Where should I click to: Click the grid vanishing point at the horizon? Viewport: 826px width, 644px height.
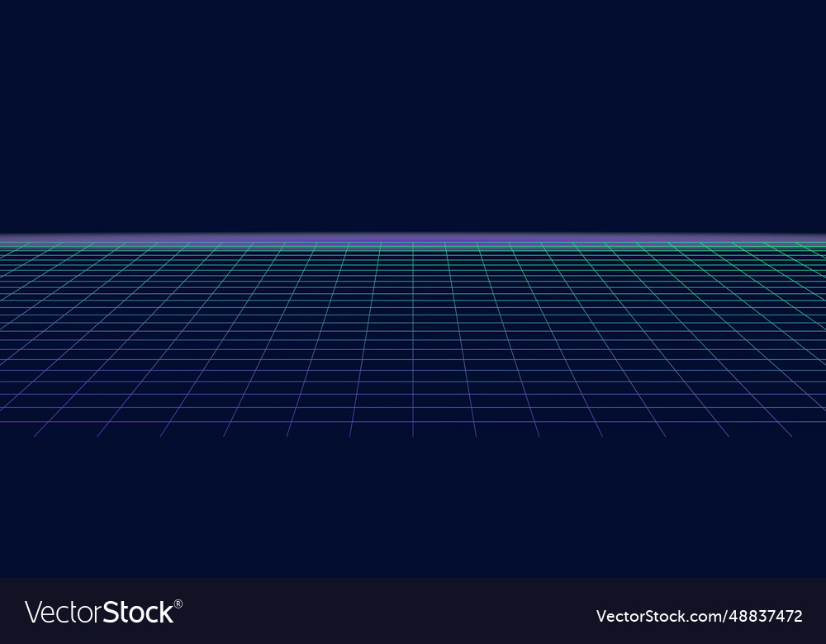tap(413, 239)
